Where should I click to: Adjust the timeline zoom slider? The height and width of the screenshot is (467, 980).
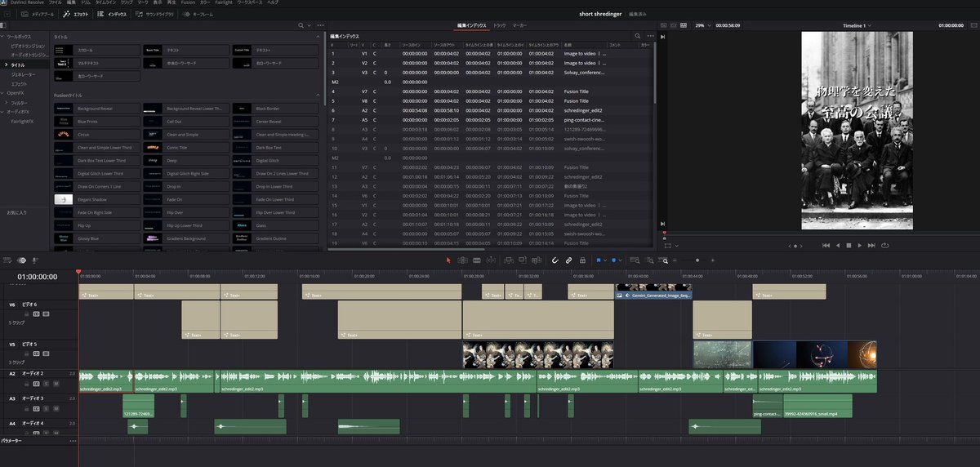coord(697,260)
